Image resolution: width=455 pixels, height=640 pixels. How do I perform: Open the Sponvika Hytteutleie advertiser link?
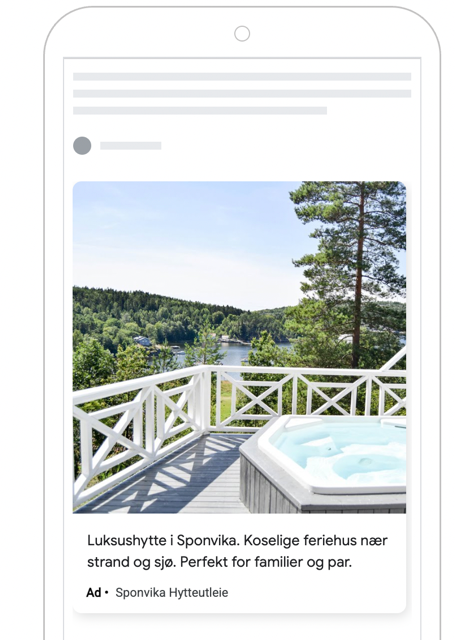pos(172,593)
